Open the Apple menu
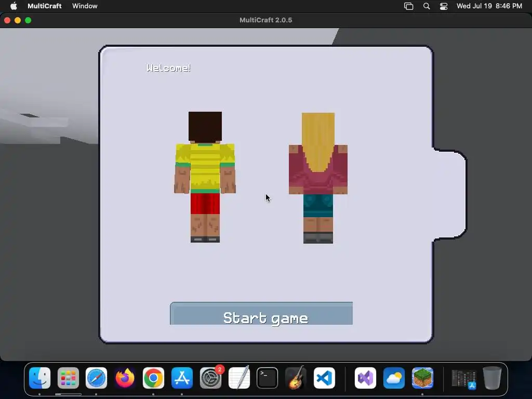This screenshot has height=399, width=532. point(14,6)
